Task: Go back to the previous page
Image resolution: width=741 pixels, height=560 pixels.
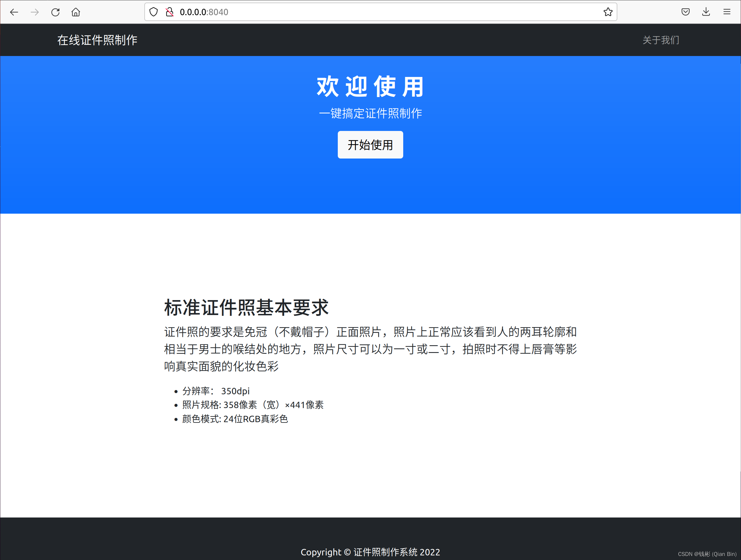Action: coord(14,12)
